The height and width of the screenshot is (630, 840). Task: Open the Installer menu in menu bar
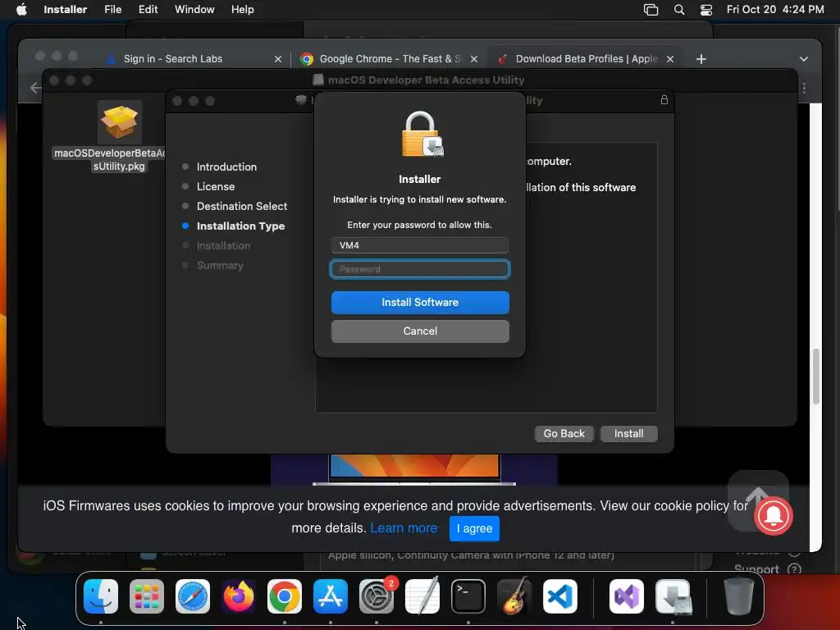coord(65,10)
